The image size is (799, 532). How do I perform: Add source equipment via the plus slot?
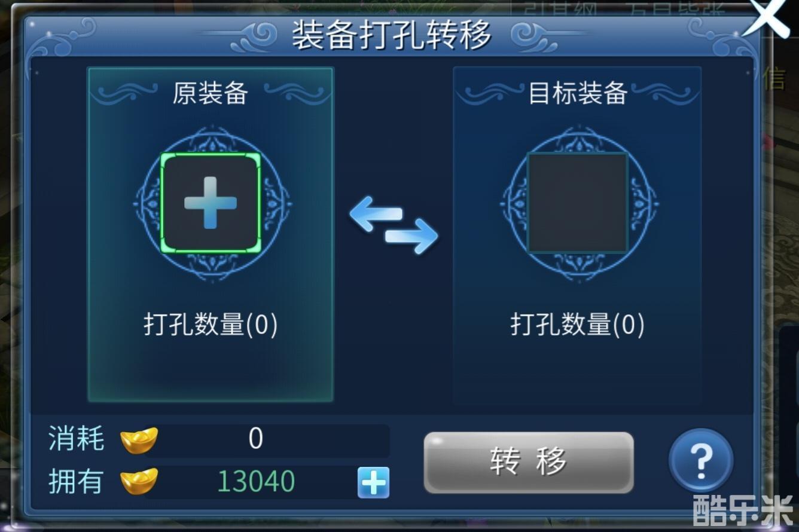pos(211,203)
